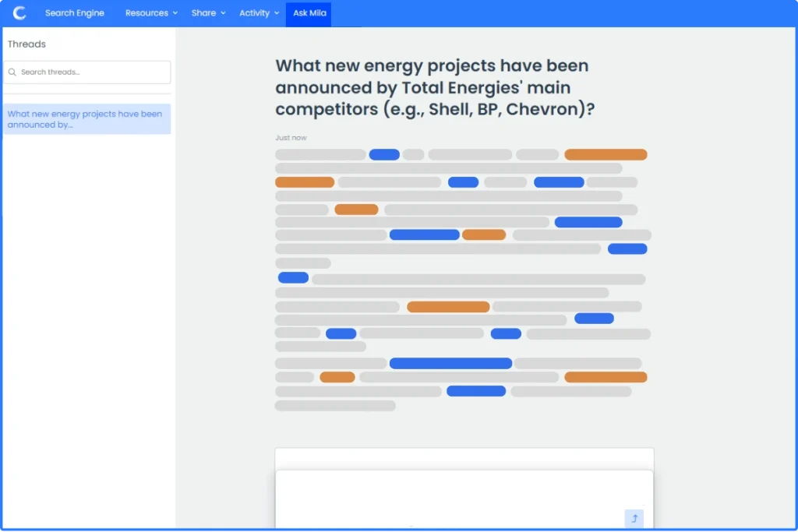Click the magnifier icon in thread search
The height and width of the screenshot is (532, 798).
(x=12, y=72)
